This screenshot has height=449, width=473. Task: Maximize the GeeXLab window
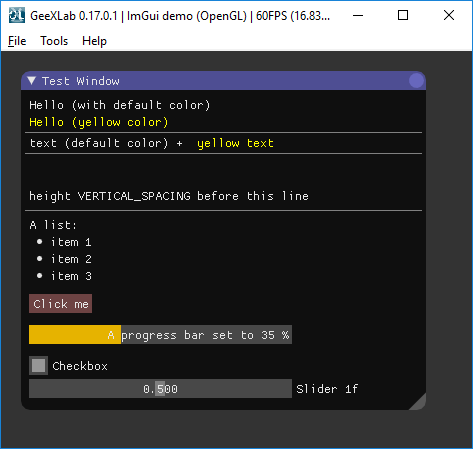coord(403,15)
